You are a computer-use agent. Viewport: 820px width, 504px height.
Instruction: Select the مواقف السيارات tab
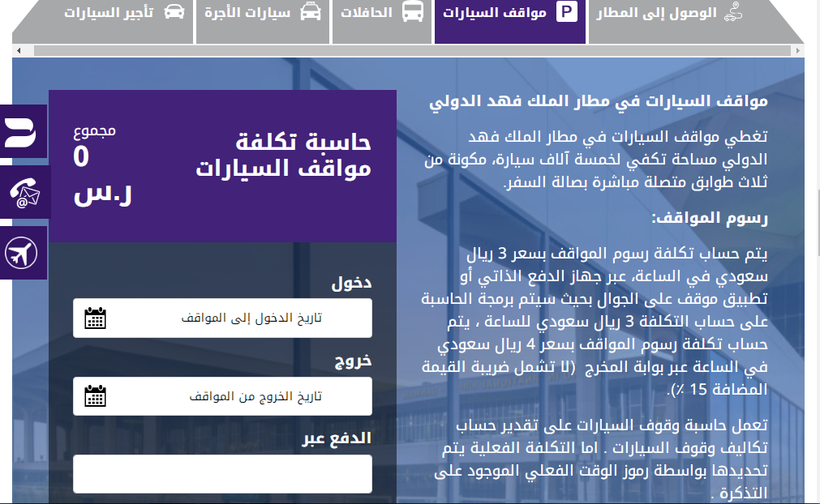tap(510, 21)
